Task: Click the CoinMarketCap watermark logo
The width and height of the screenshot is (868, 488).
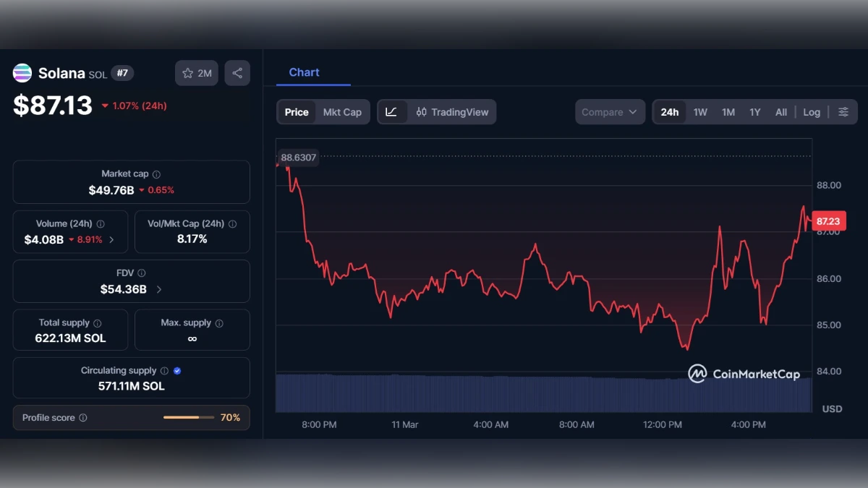Action: coord(697,374)
